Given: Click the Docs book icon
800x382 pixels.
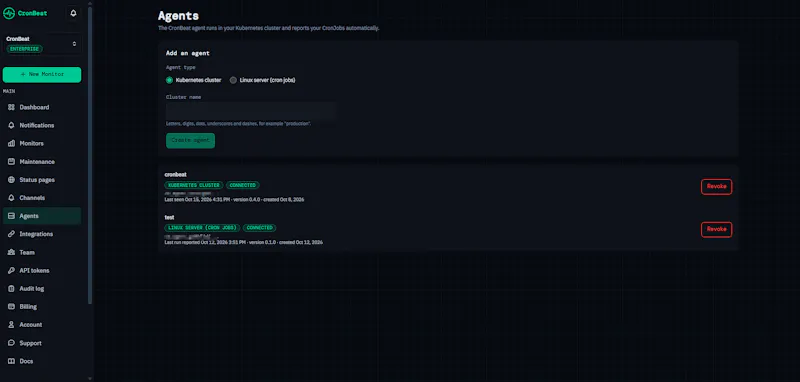Looking at the screenshot, I should 11,361.
